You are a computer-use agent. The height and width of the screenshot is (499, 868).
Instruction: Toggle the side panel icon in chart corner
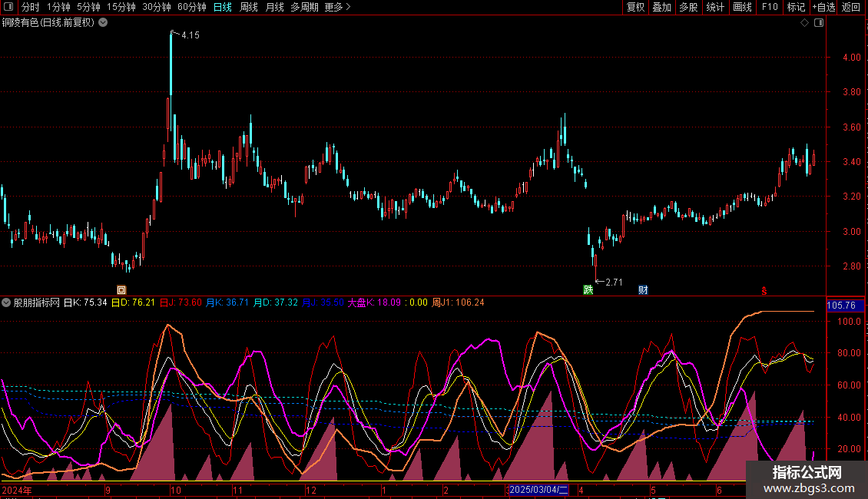coord(819,23)
